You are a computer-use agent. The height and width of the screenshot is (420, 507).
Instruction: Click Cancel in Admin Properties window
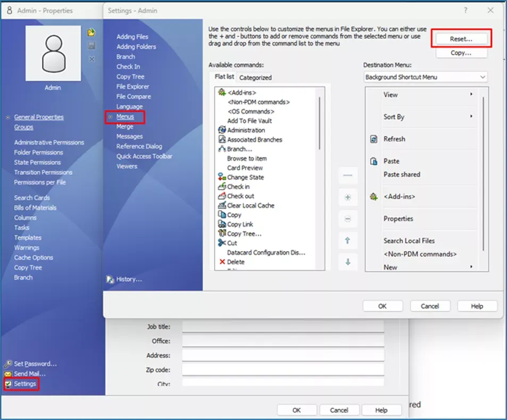[339, 410]
